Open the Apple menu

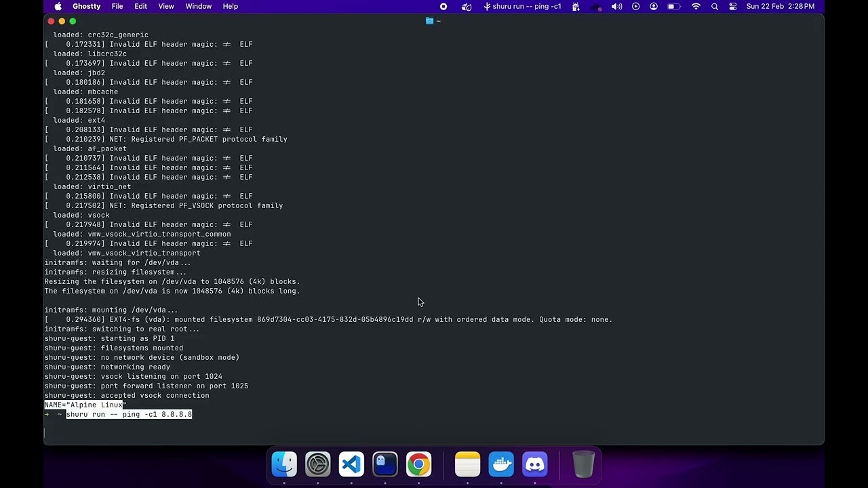[58, 6]
